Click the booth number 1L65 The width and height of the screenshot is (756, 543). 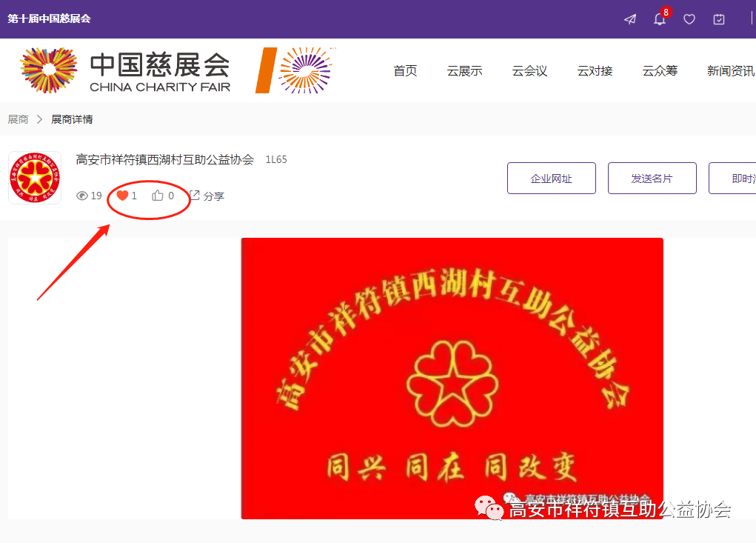(276, 159)
